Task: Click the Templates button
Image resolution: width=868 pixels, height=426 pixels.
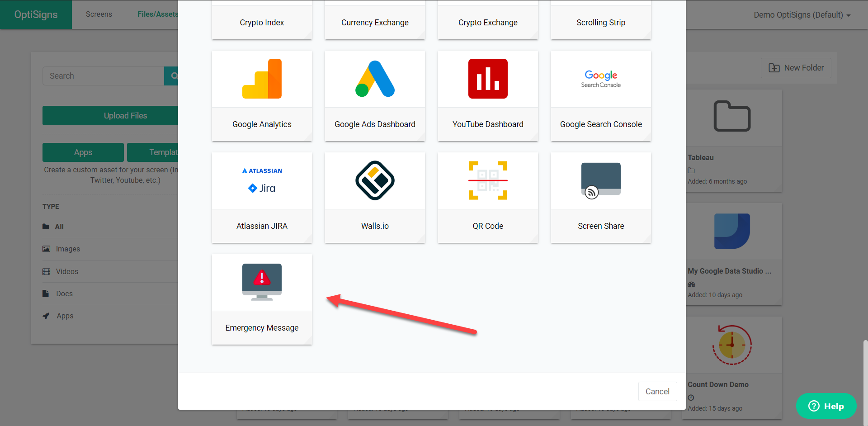Action: [153, 152]
